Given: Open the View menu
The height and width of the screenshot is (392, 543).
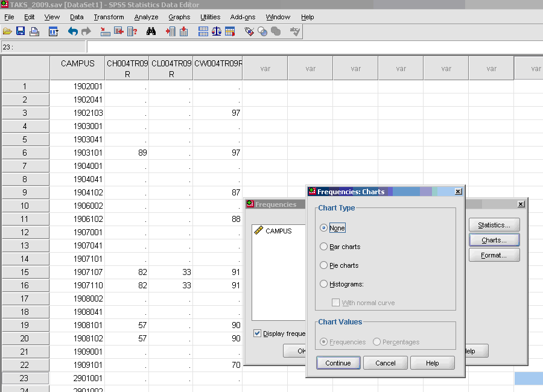Looking at the screenshot, I should coord(52,17).
